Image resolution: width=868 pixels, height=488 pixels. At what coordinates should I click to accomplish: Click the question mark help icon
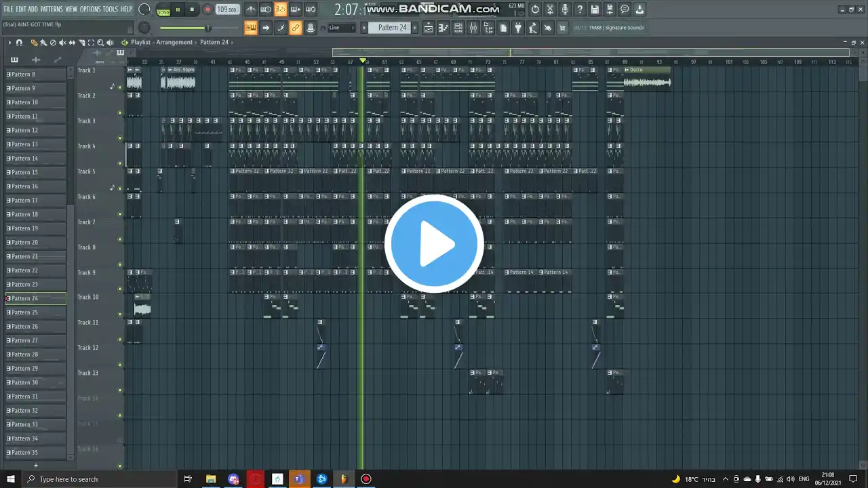(580, 9)
